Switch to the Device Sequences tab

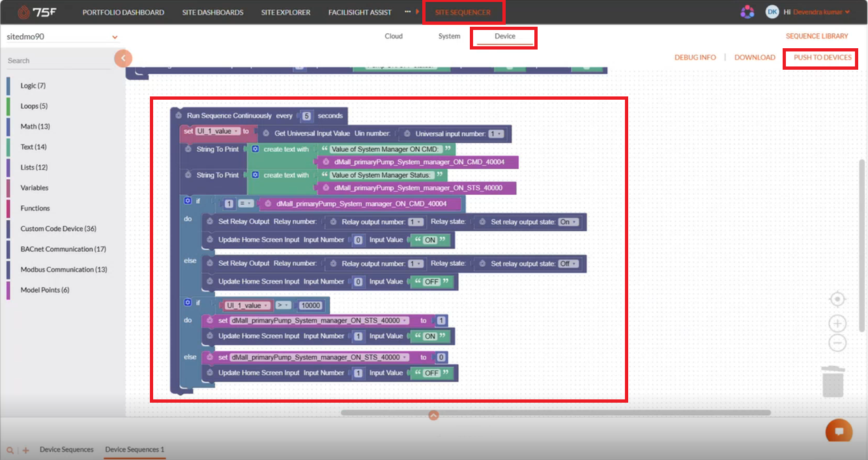(66, 450)
